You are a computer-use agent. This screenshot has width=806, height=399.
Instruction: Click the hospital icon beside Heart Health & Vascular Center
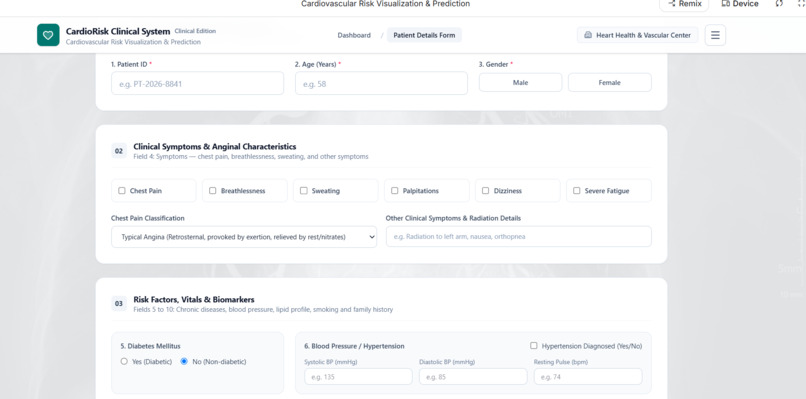coord(588,35)
